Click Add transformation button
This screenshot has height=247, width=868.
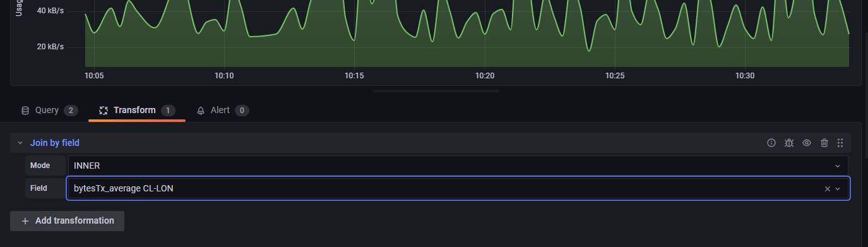67,220
